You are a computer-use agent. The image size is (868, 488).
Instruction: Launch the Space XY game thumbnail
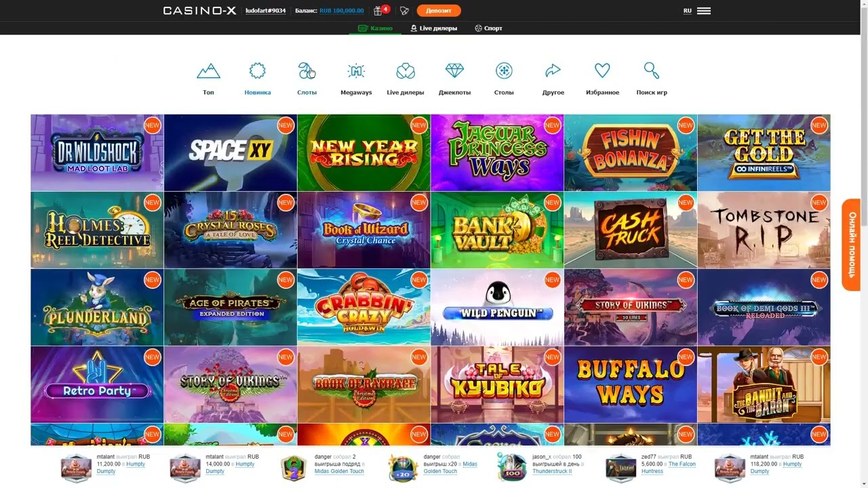[230, 152]
